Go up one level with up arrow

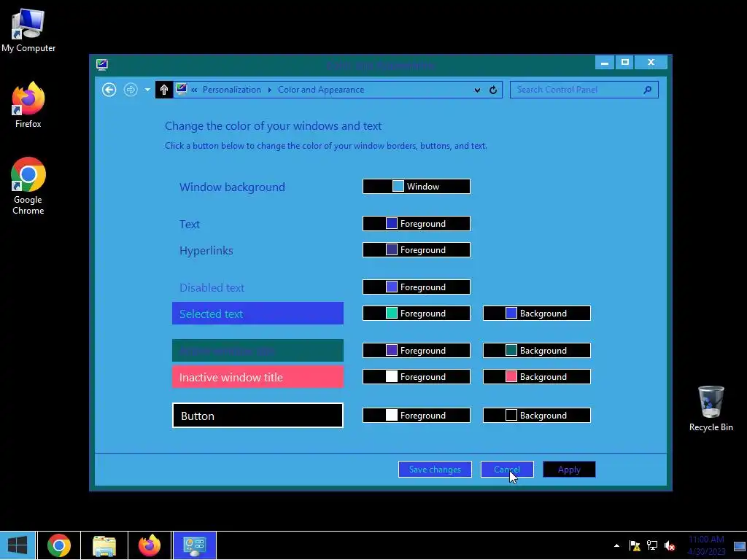164,90
